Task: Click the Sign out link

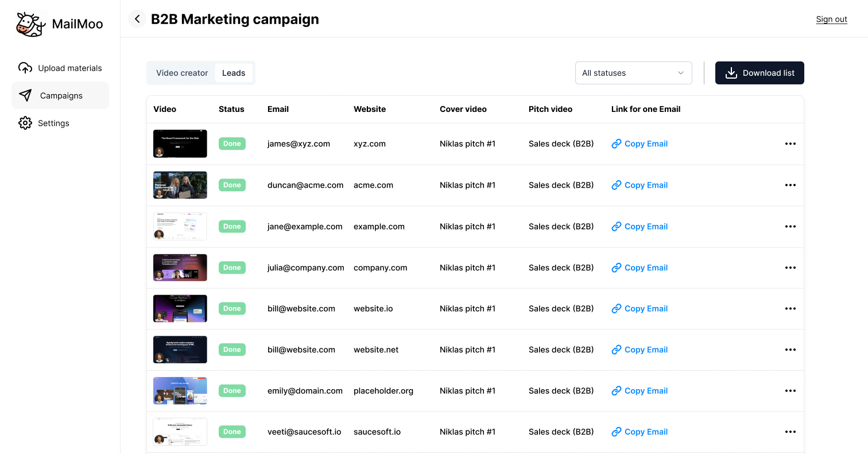Action: click(x=831, y=20)
